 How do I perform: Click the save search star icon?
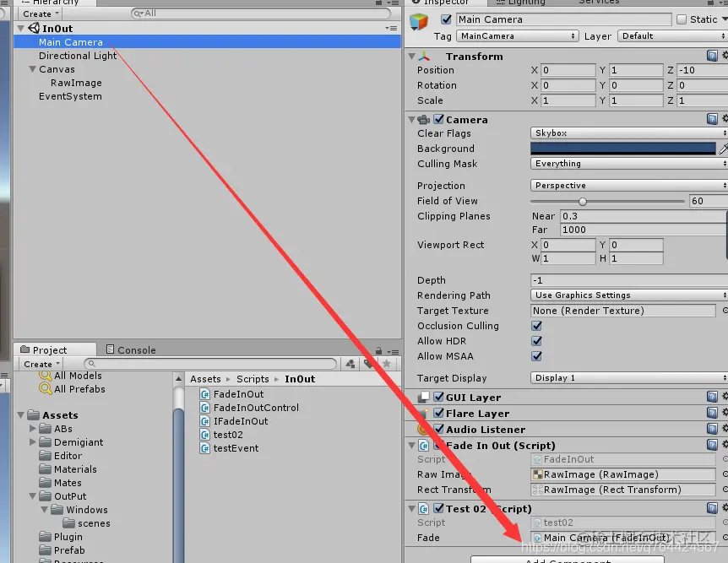(x=387, y=364)
